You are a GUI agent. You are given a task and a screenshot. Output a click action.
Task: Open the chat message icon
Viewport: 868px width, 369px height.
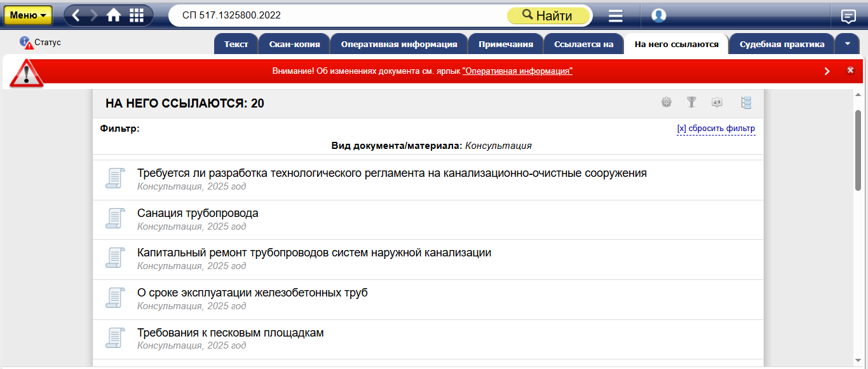(x=848, y=16)
